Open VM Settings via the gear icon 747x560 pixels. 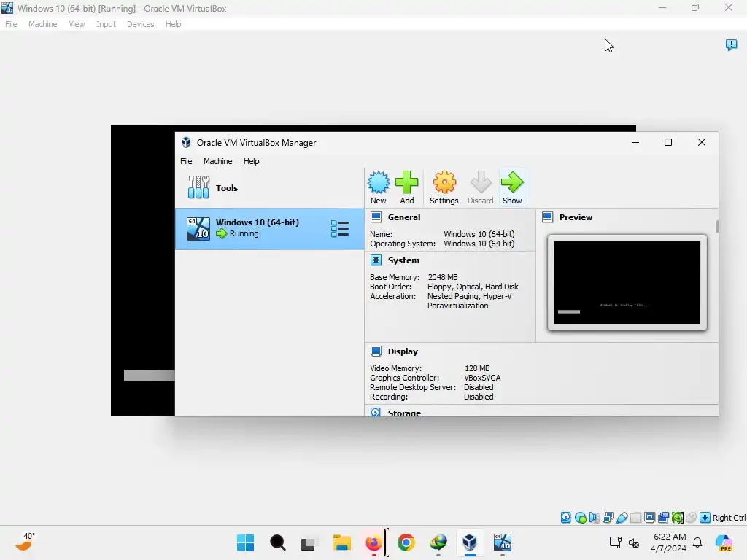coord(444,187)
